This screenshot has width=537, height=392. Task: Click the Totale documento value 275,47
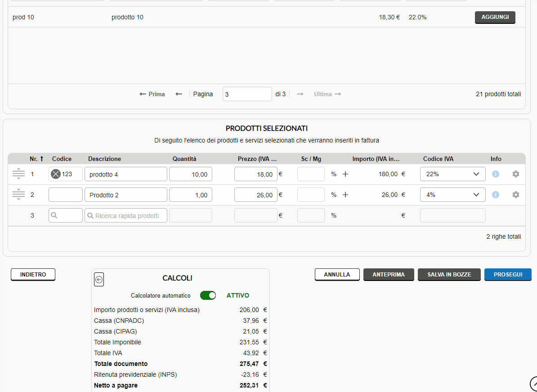[x=249, y=364]
